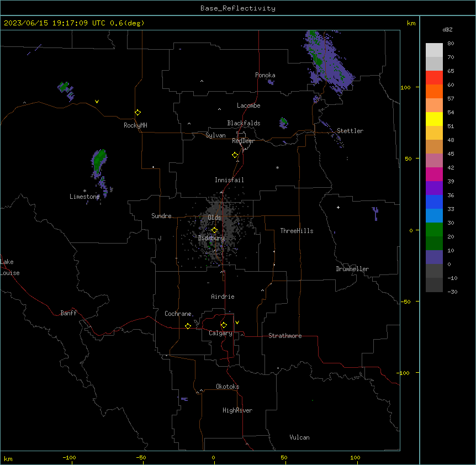The image size is (476, 465).
Task: Click the Didsbury label
Action: (211, 238)
